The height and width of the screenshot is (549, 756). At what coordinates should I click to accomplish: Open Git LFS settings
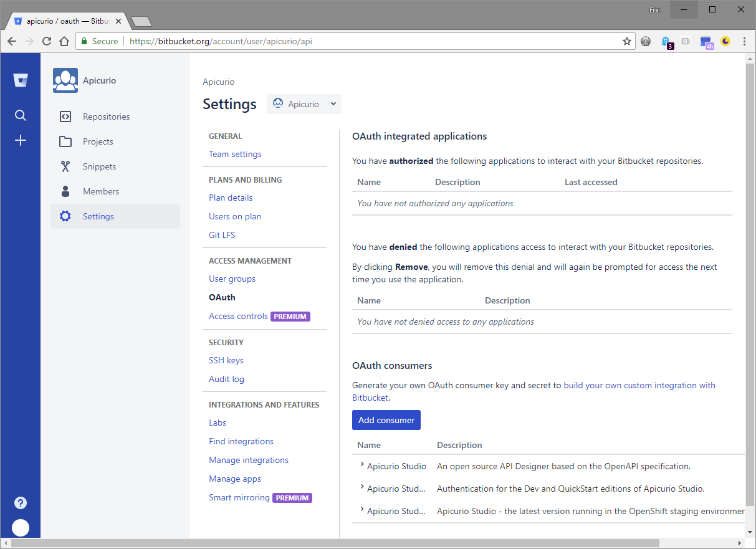222,235
